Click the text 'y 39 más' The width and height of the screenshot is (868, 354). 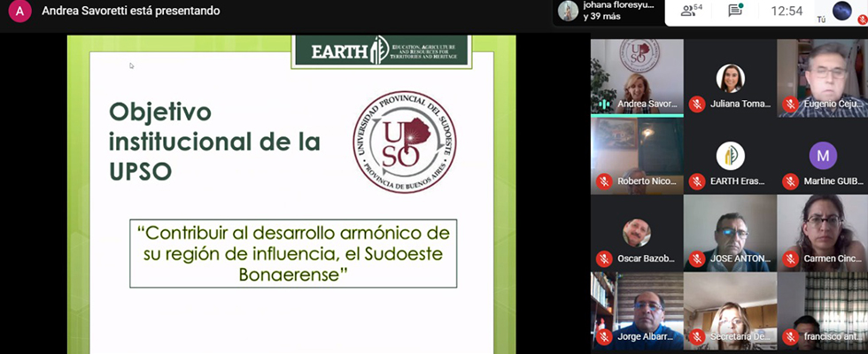[601, 17]
